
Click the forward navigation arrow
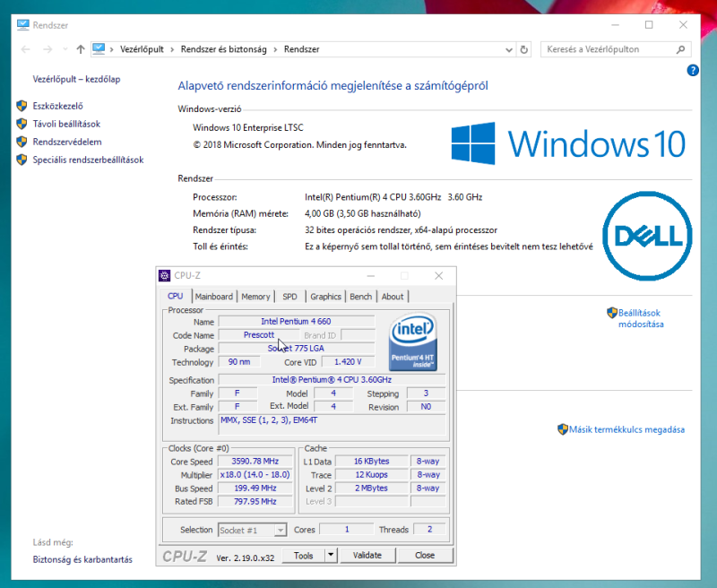coord(48,49)
